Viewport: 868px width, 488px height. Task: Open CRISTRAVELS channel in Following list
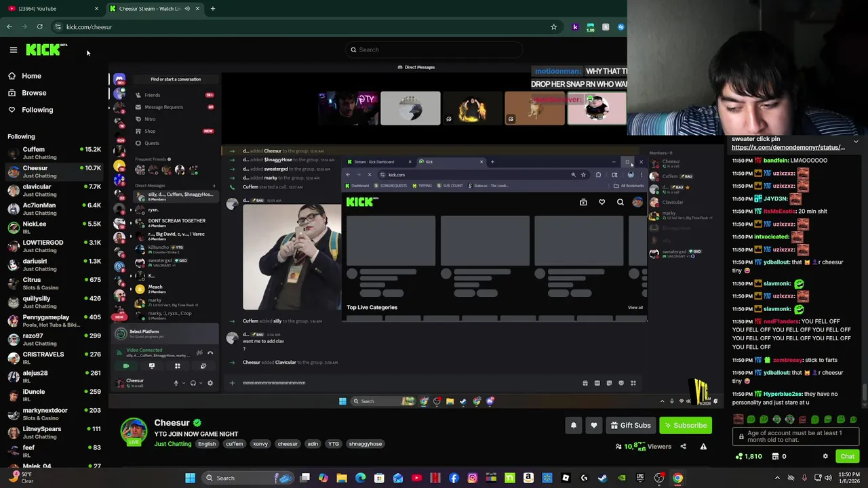pos(54,358)
